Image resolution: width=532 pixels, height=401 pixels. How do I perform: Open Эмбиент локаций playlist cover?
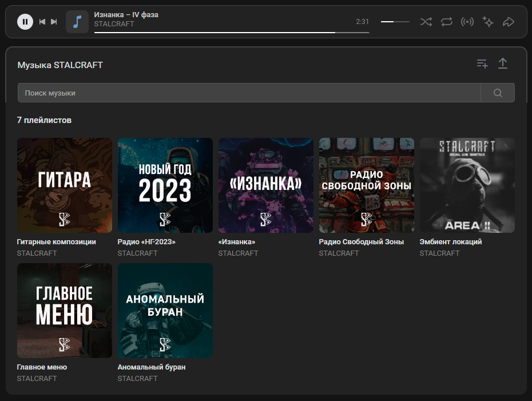467,185
